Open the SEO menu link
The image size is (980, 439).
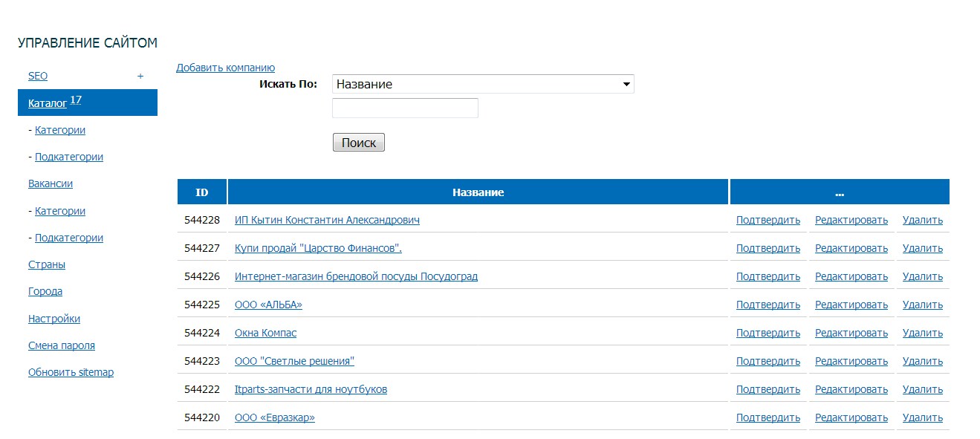coord(38,76)
